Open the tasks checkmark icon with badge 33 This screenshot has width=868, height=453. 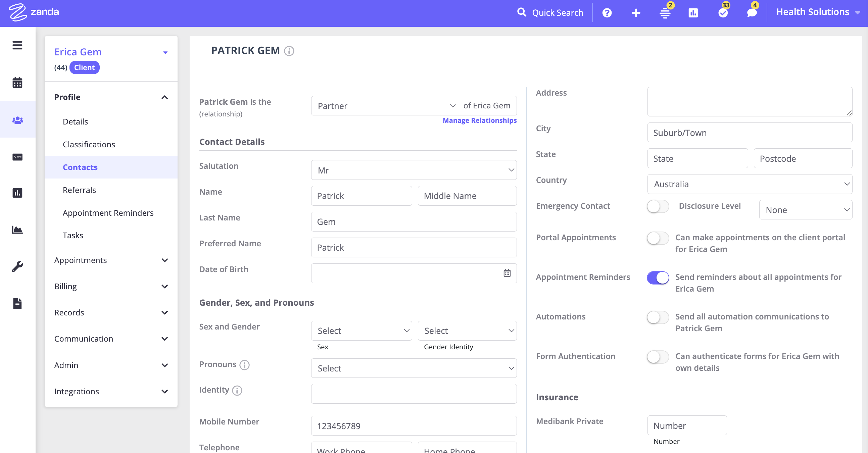tap(723, 13)
